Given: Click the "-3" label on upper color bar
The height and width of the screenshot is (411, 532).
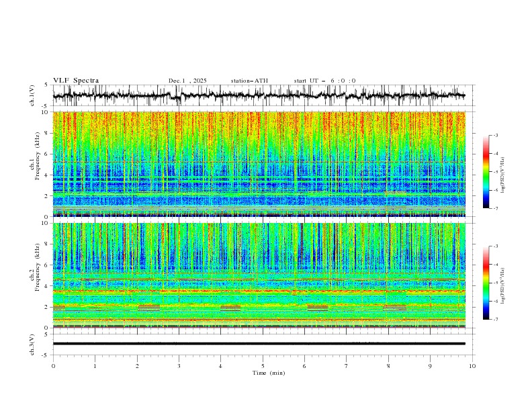Looking at the screenshot, I should coord(496,135).
